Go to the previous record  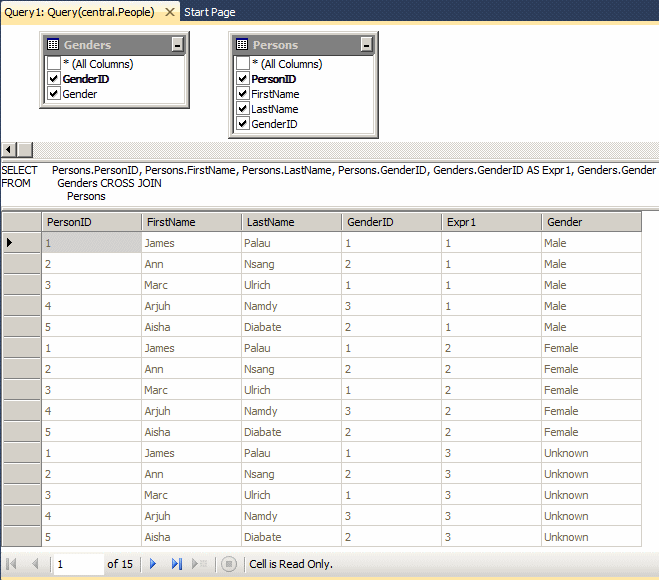[35, 564]
